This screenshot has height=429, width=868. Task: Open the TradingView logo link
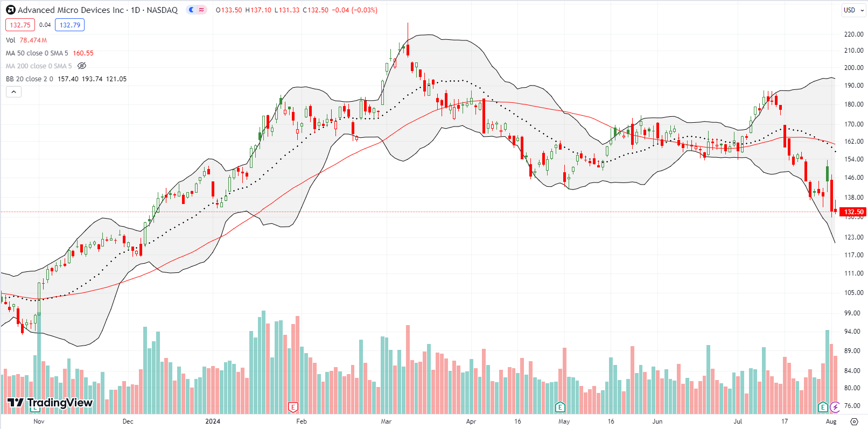[x=50, y=403]
